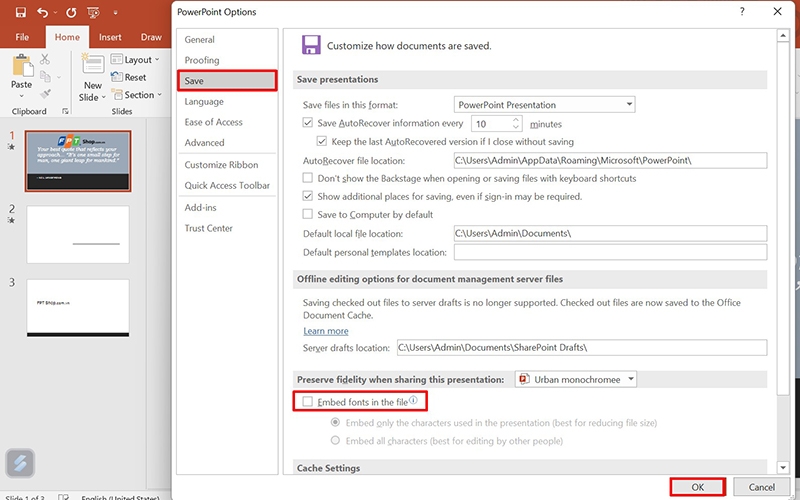Click the Customize how documents are saved disk icon
This screenshot has height=500, width=800.
tap(311, 45)
